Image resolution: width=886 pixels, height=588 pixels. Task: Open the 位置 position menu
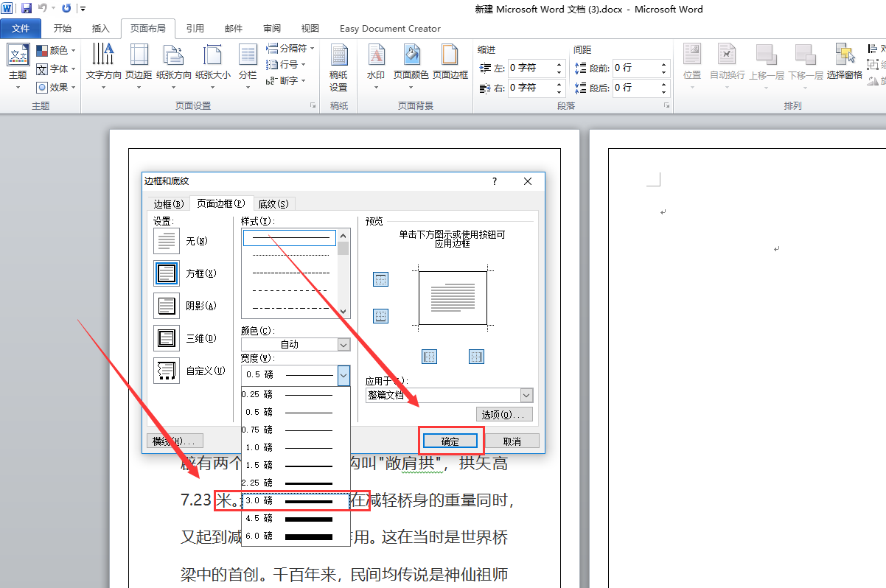[x=692, y=66]
